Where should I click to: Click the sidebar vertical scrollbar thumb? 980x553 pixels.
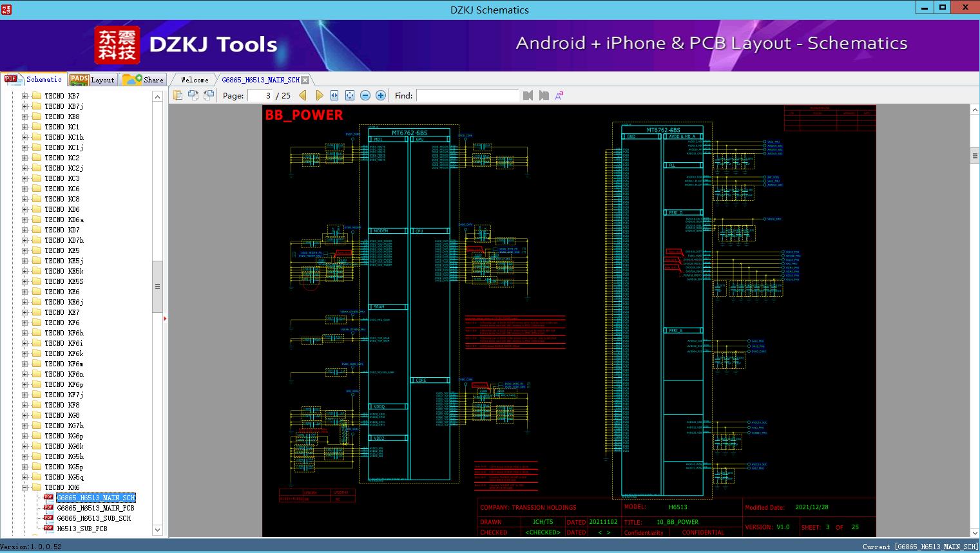157,286
